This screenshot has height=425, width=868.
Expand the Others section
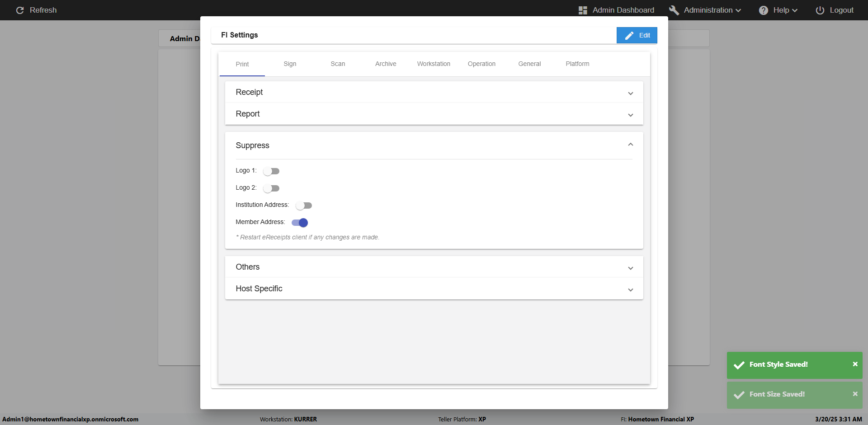click(x=630, y=268)
